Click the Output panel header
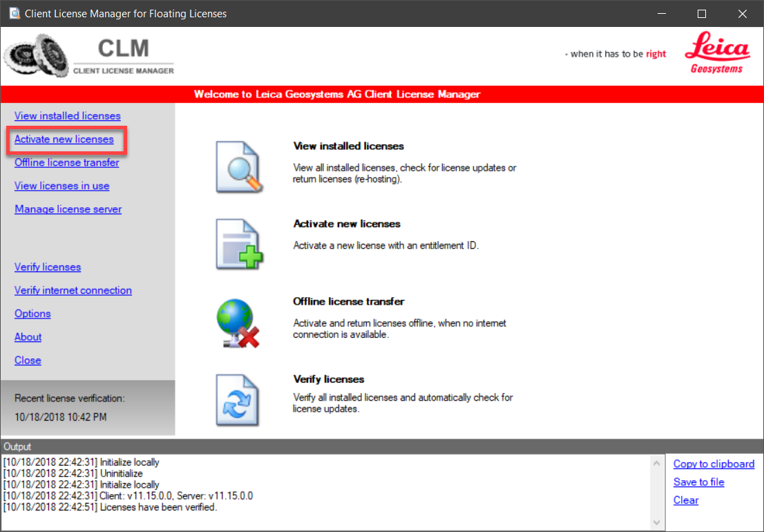The image size is (764, 532). pos(381,447)
